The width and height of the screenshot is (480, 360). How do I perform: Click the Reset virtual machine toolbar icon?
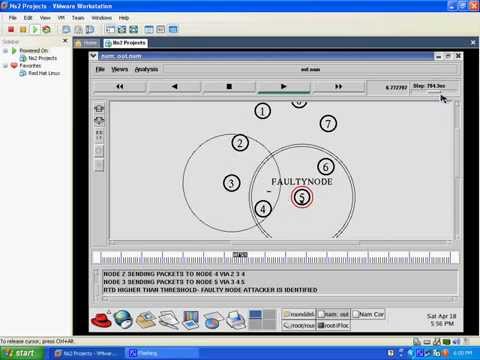pos(46,29)
